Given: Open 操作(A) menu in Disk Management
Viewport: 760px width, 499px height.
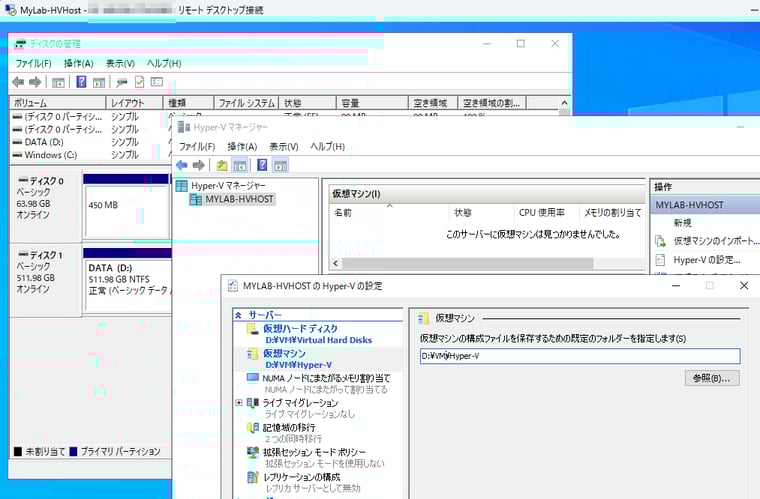Looking at the screenshot, I should coord(79,63).
